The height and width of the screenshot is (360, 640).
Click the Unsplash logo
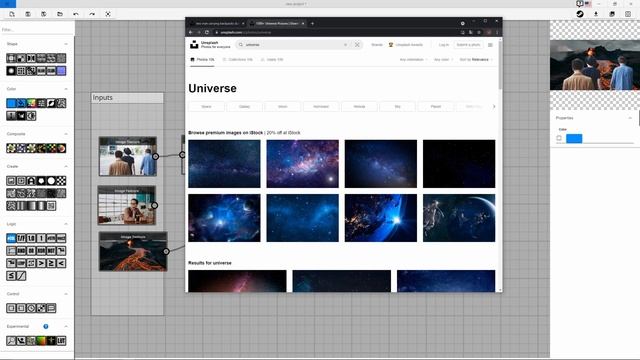194,45
